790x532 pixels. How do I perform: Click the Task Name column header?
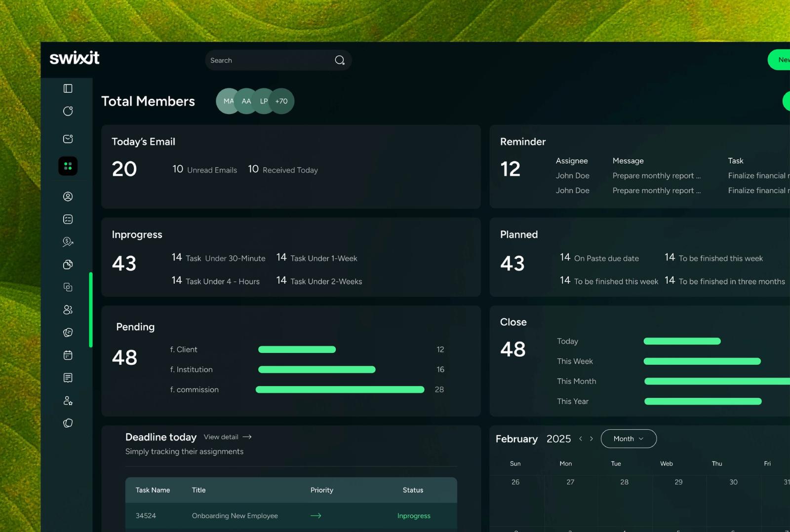[x=153, y=490]
